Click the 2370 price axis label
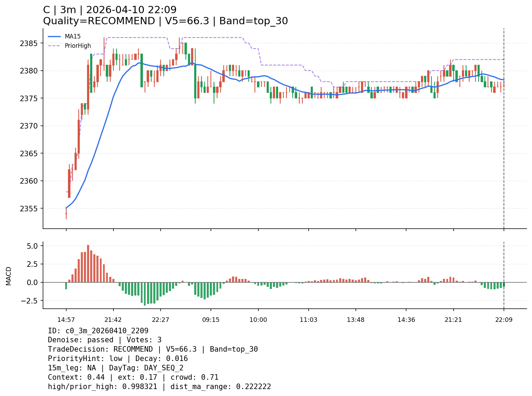The height and width of the screenshot is (396, 532). click(x=31, y=126)
